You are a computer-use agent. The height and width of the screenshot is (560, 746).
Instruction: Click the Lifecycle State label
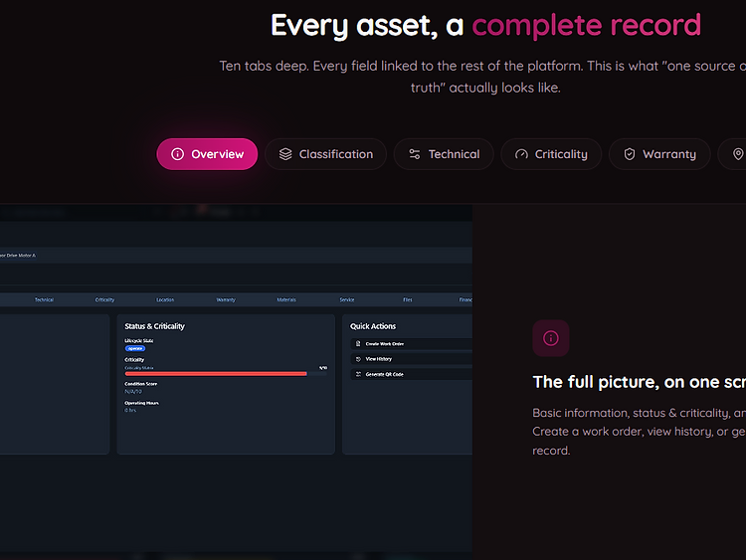pos(139,340)
